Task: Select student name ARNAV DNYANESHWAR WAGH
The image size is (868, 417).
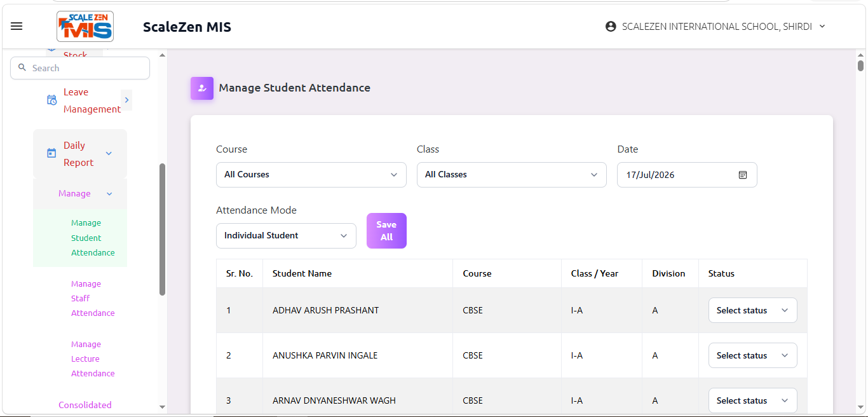Action: 334,400
